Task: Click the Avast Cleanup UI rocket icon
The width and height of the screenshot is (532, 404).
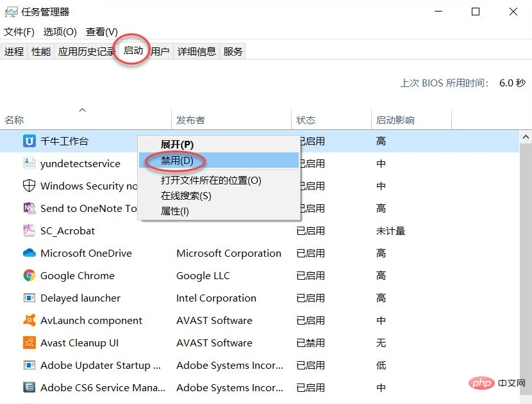Action: click(x=29, y=343)
